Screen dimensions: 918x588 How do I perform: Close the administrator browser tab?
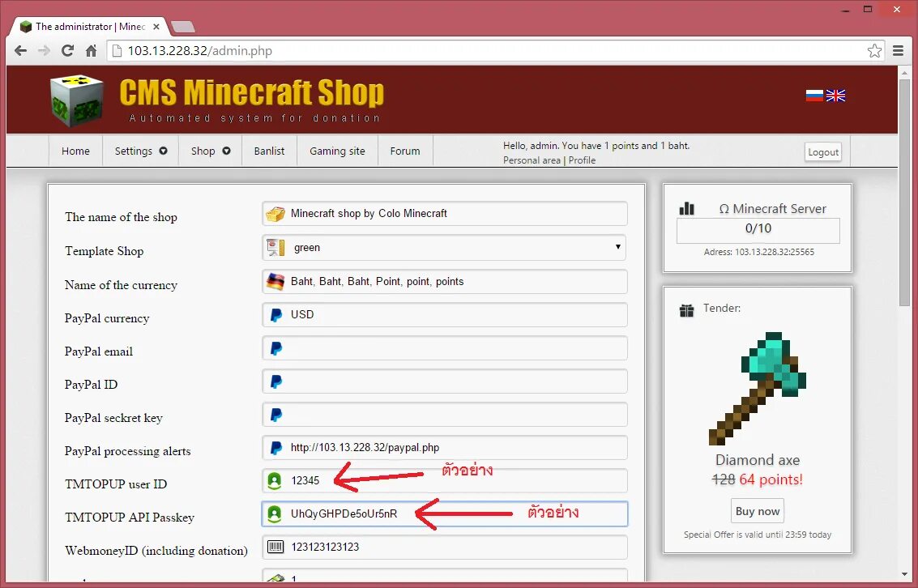click(156, 27)
